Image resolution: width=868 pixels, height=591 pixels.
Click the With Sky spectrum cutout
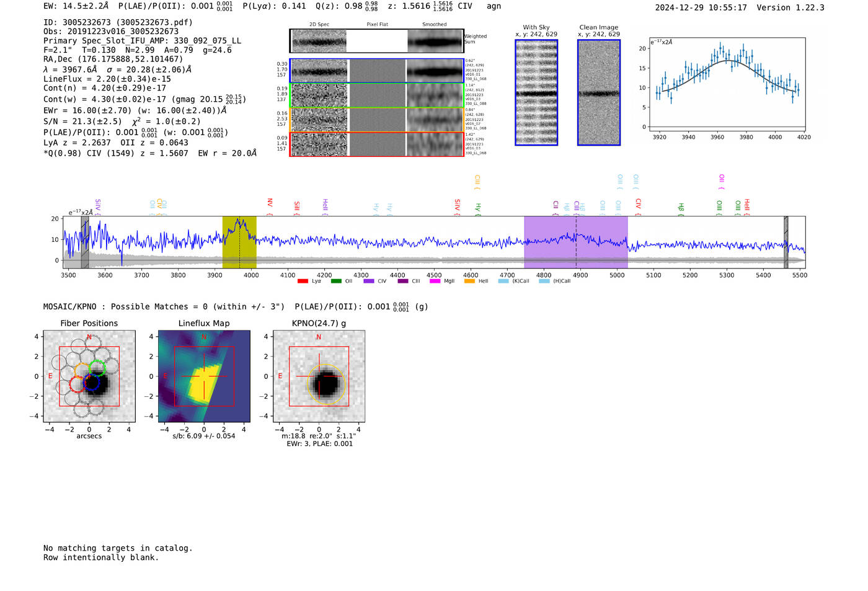[x=536, y=92]
